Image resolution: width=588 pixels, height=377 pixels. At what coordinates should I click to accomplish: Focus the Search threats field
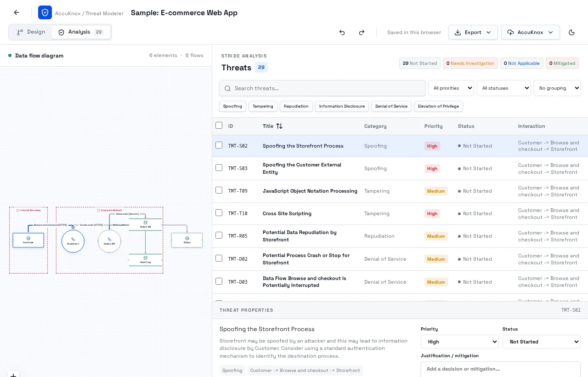(x=322, y=88)
